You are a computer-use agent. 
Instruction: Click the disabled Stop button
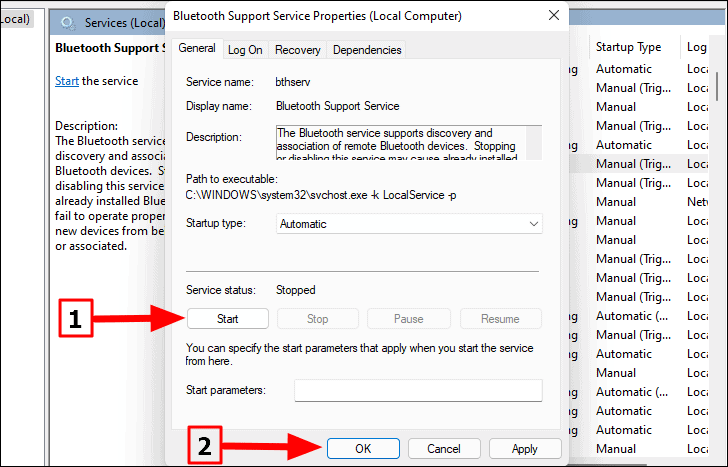pyautogui.click(x=318, y=319)
